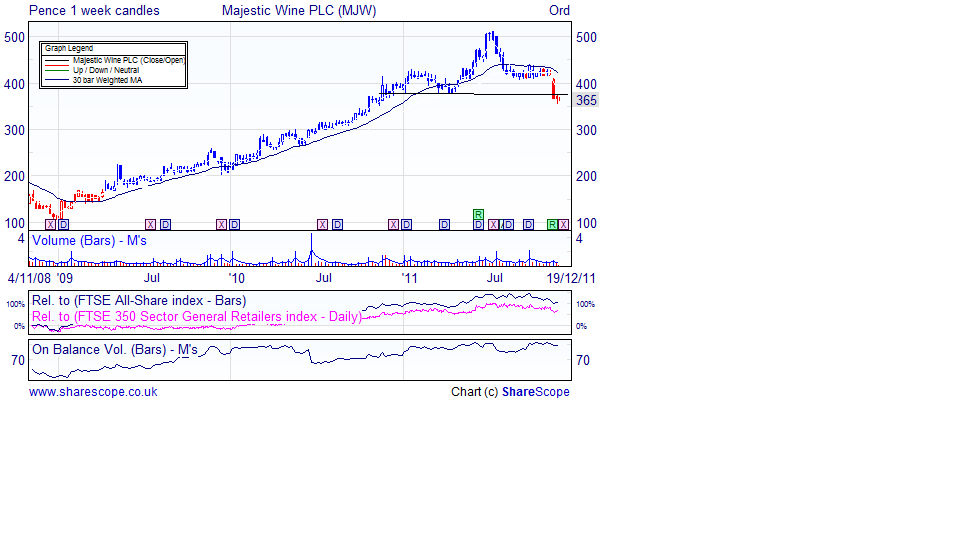
Task: Click the FTSE 350 Sector General Retailers label
Action: pyautogui.click(x=196, y=317)
